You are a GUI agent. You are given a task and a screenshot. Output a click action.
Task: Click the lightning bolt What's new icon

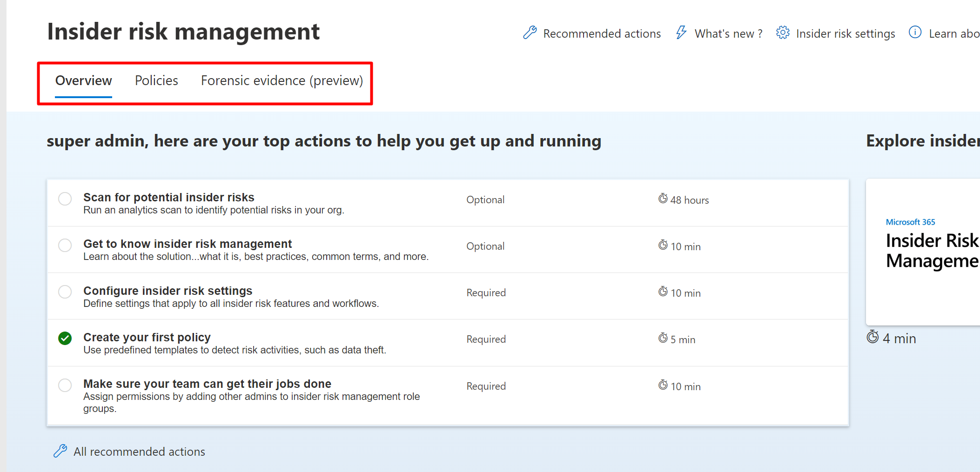pyautogui.click(x=681, y=33)
